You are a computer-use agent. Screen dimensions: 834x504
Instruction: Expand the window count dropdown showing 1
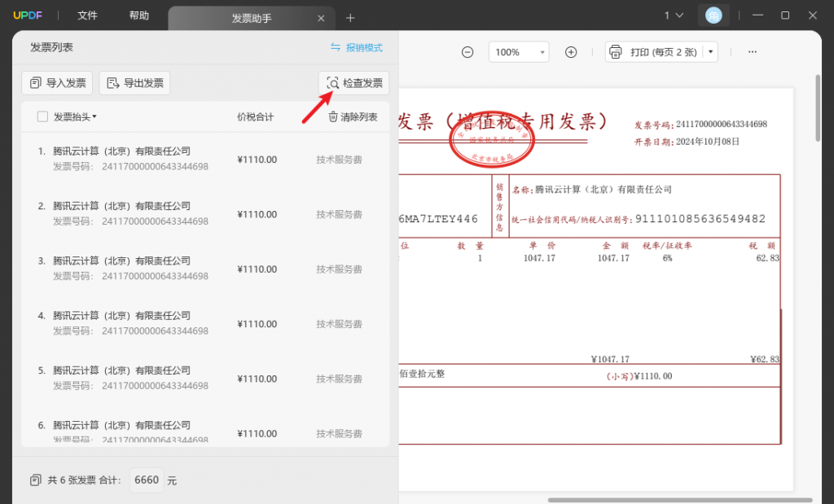pos(674,15)
